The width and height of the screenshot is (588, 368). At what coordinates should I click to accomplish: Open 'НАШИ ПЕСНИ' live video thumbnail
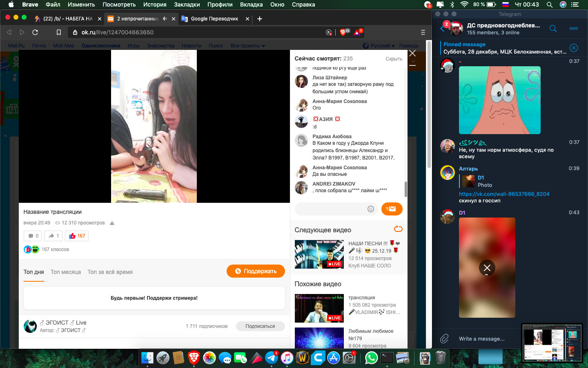click(x=319, y=254)
